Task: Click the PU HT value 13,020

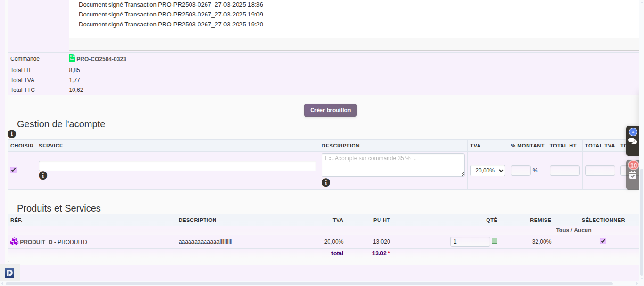Action: pyautogui.click(x=381, y=242)
